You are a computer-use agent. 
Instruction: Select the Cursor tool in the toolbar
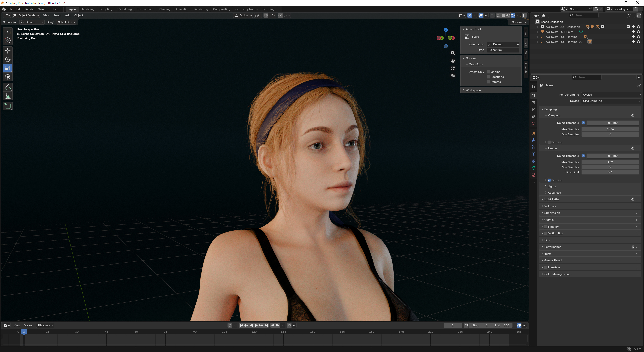8,40
